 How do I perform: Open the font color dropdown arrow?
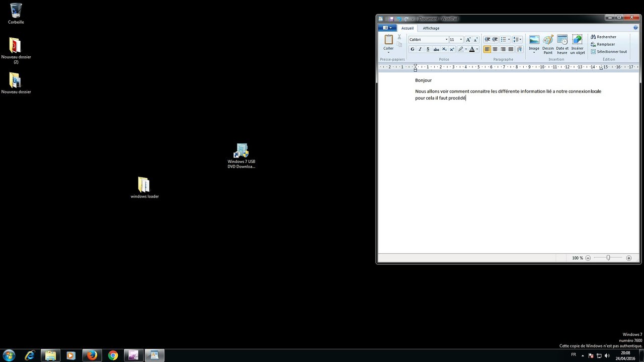(x=477, y=49)
